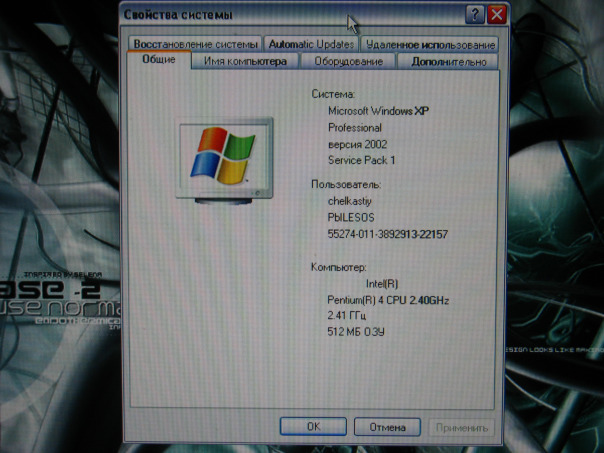Screen dimensions: 604x453
Task: Click the Service Pack 1 text
Action: tap(361, 160)
